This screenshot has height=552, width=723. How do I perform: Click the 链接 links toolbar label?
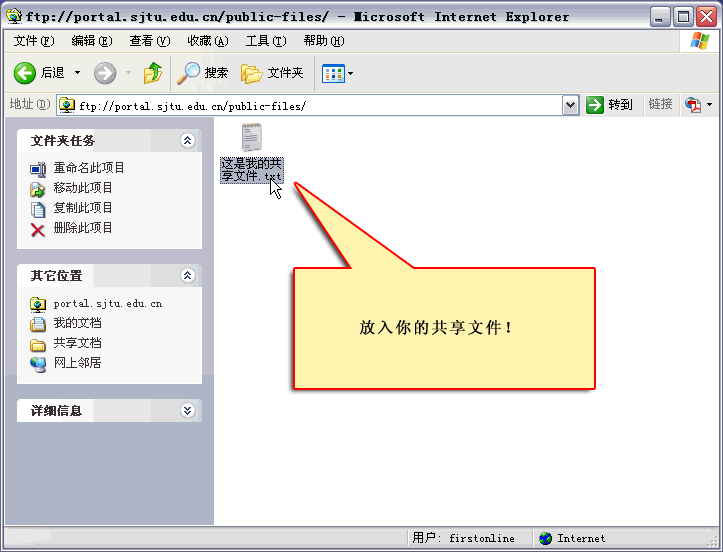[660, 104]
